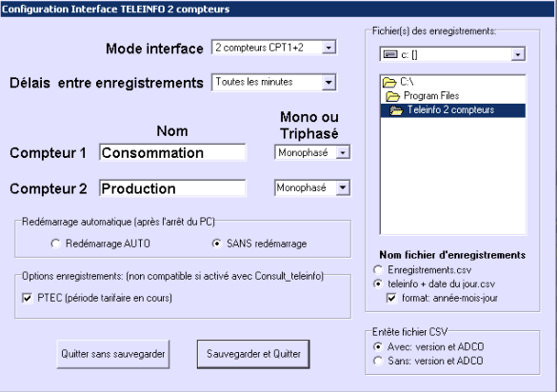Click the Quitter sans sauvegarder button
This screenshot has width=557, height=392.
pyautogui.click(x=113, y=354)
